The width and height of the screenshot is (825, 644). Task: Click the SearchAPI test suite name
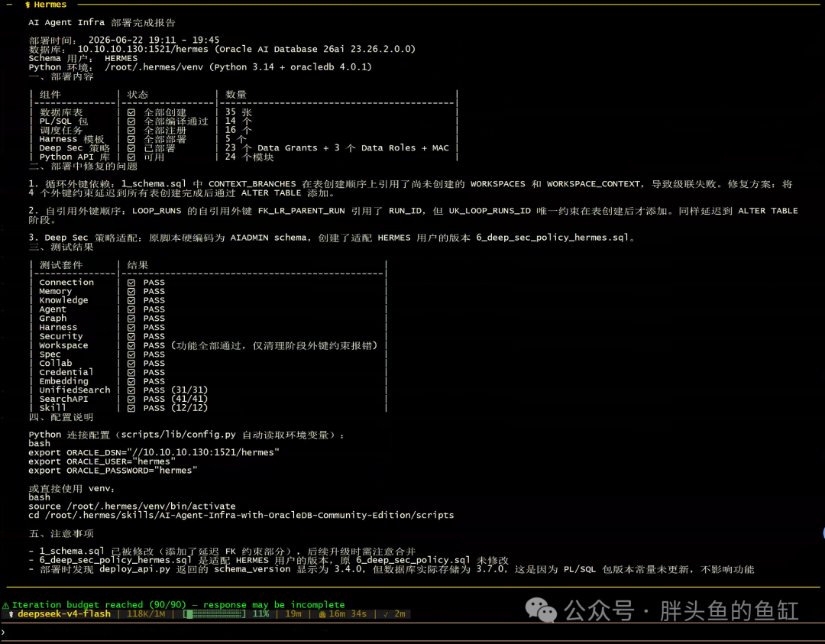point(63,399)
